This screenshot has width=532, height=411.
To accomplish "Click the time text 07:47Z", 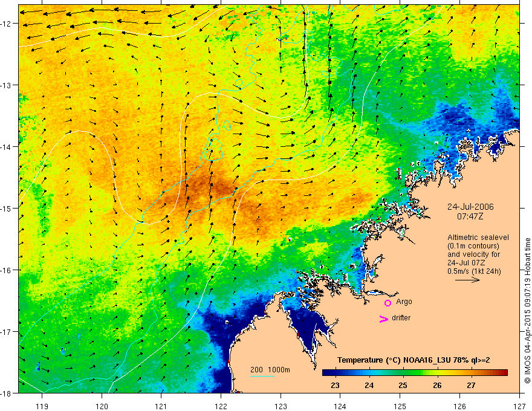I will coord(470,216).
